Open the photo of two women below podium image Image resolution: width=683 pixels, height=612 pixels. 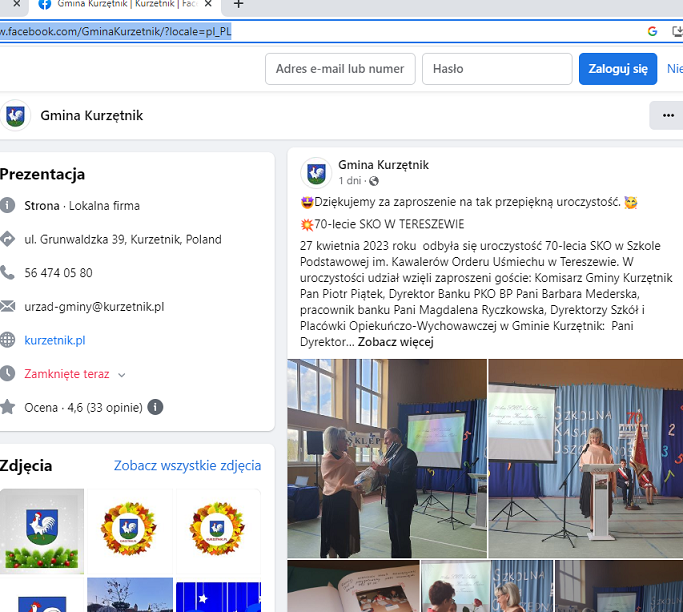[487, 586]
